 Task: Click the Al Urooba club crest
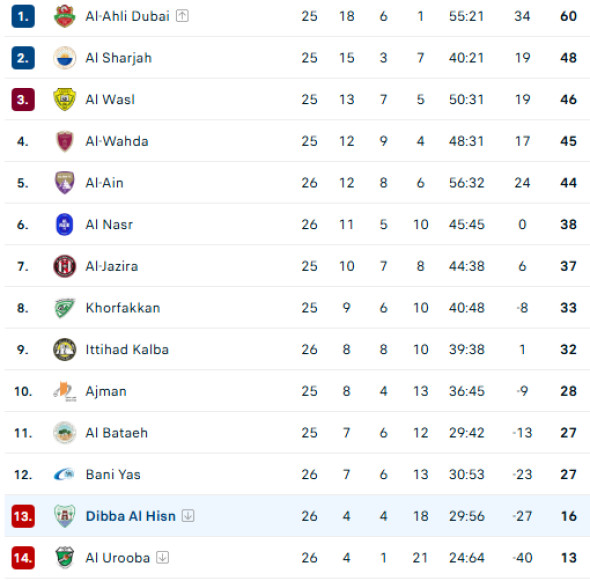[x=64, y=557]
